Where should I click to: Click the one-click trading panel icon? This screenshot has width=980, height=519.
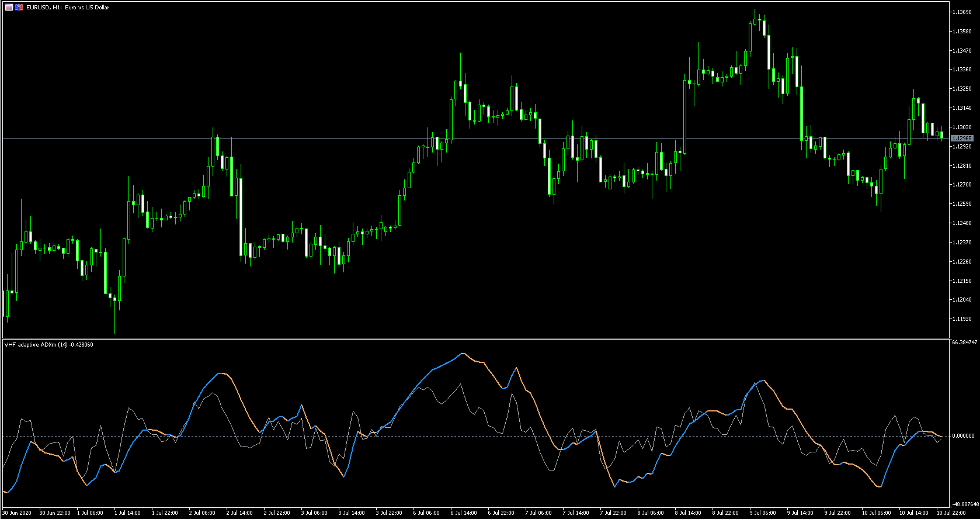click(19, 8)
